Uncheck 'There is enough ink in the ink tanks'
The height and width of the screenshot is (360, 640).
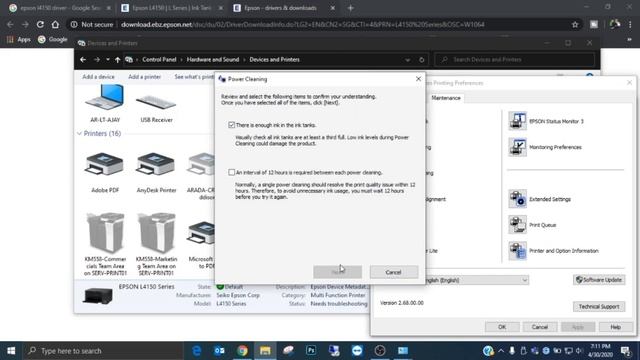click(x=231, y=125)
